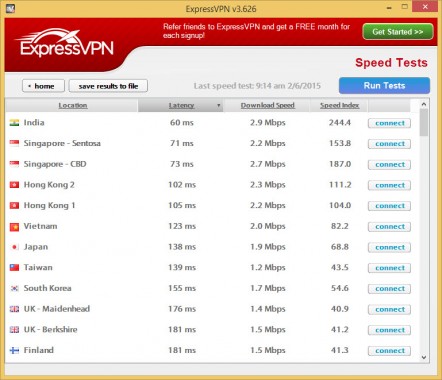This screenshot has width=442, height=380.
Task: Connect to Singapore - Sentosa server
Action: point(389,144)
